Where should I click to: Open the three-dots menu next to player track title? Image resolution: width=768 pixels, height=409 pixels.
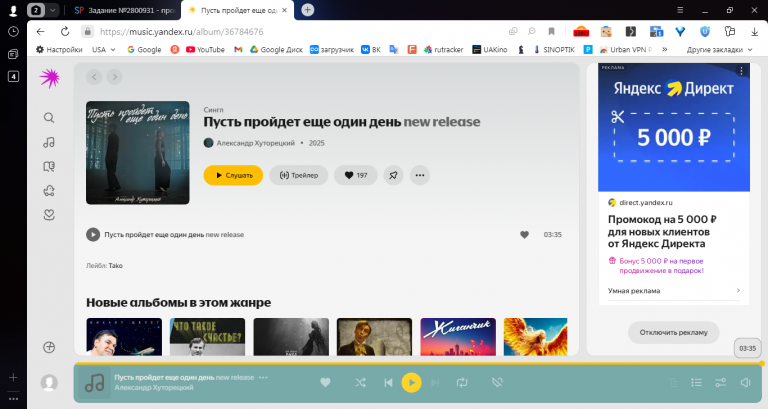[x=263, y=378]
